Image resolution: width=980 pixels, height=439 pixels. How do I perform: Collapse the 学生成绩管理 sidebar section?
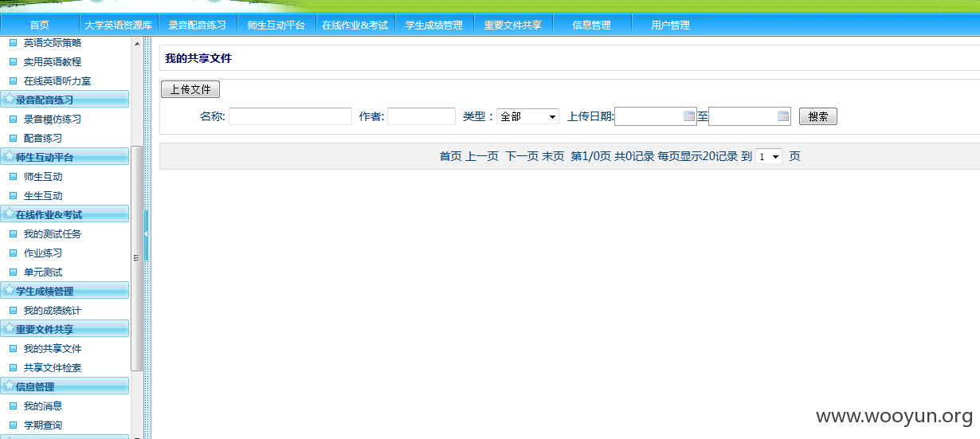pos(65,291)
